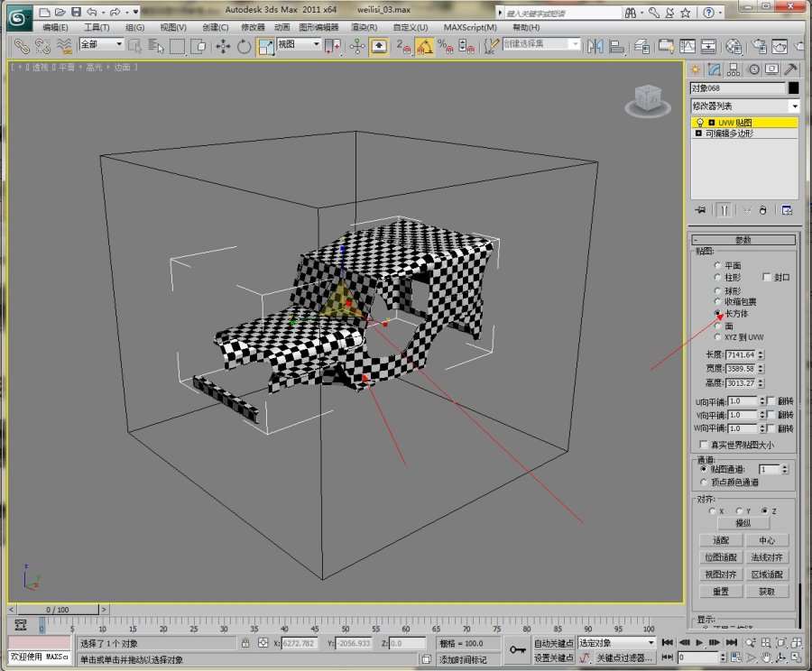Activate the Rotate tool in toolbar

tap(245, 46)
